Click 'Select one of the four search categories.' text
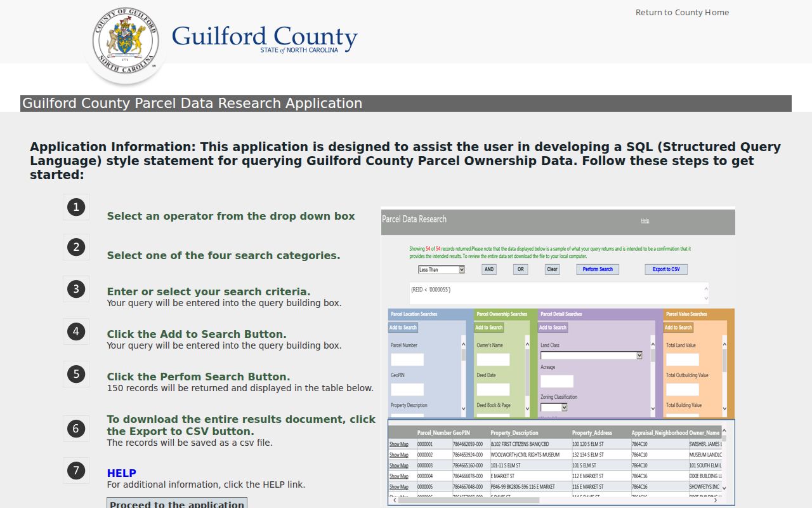The image size is (812, 508). (x=223, y=255)
